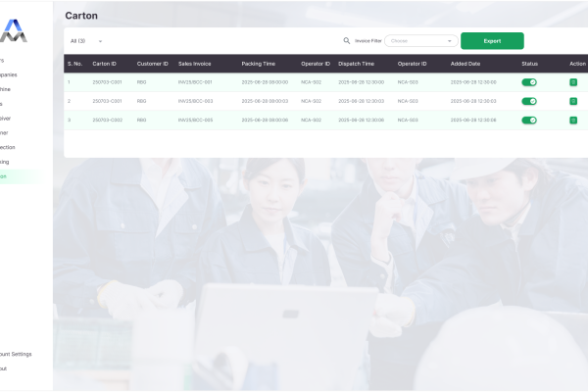The image size is (588, 392).
Task: Click Logout in the sidebar
Action: pos(5,368)
